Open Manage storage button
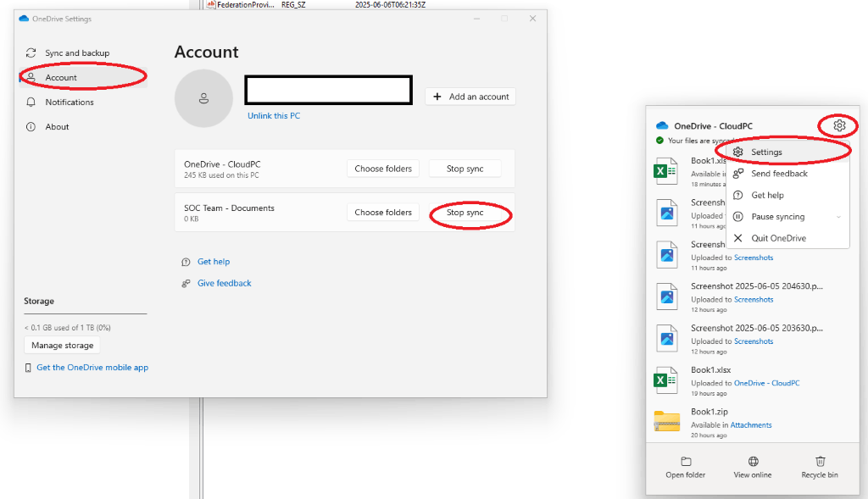The width and height of the screenshot is (868, 499). (62, 345)
